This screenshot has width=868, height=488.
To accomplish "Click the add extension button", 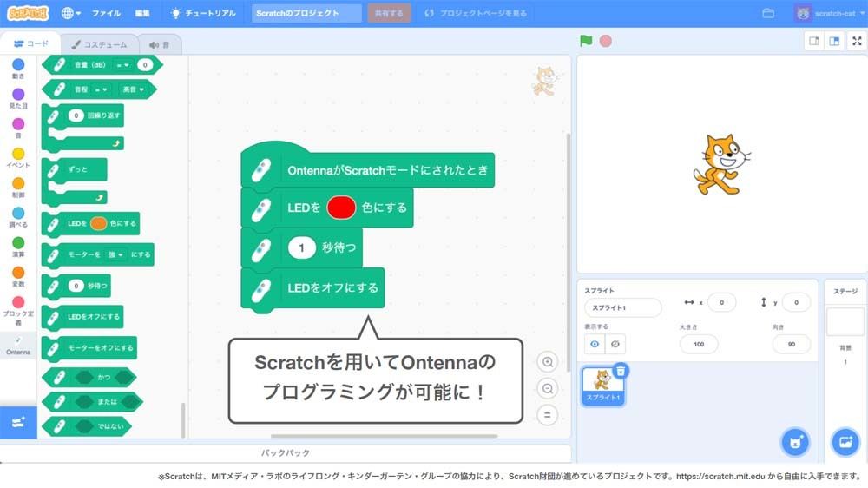I will (x=18, y=423).
